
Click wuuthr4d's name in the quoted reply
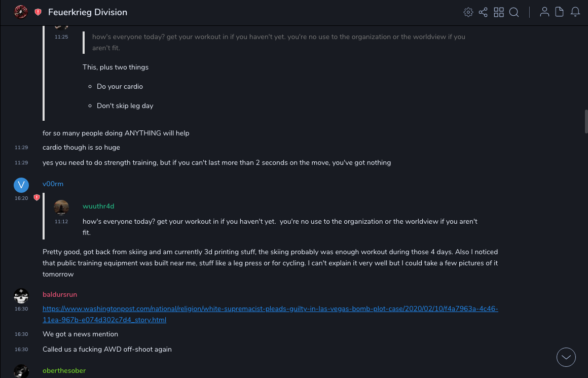pos(98,206)
